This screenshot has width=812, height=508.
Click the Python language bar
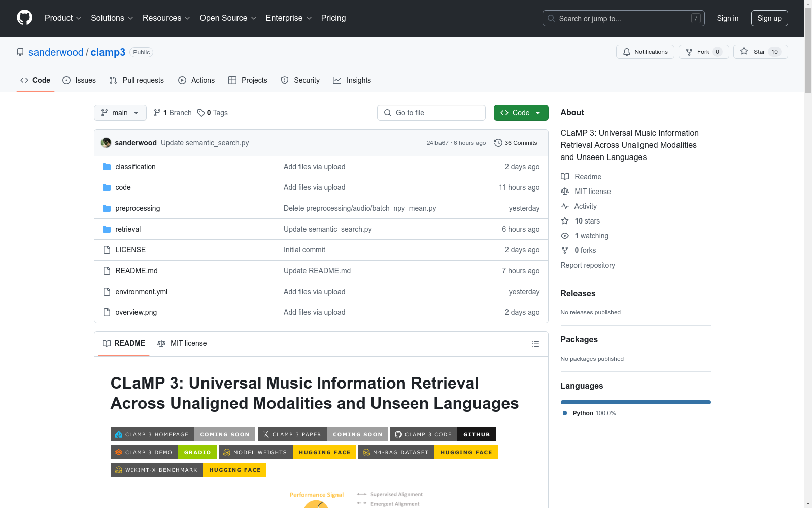click(636, 402)
